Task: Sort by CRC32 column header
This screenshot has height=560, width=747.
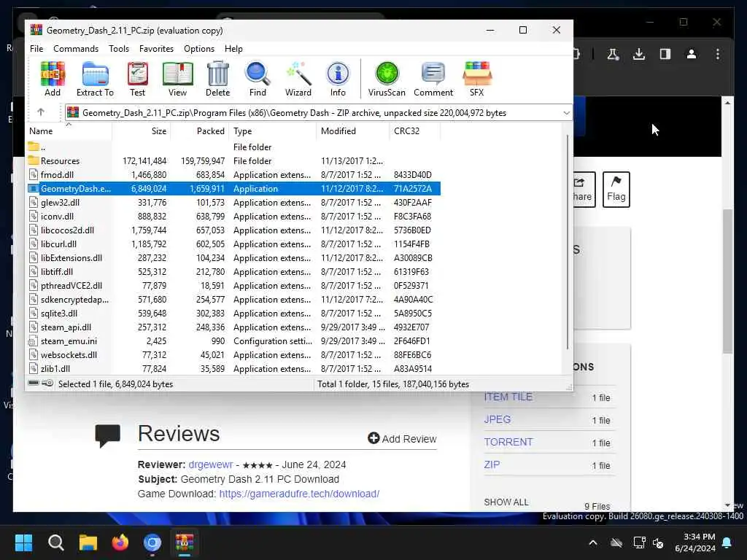Action: coord(414,131)
